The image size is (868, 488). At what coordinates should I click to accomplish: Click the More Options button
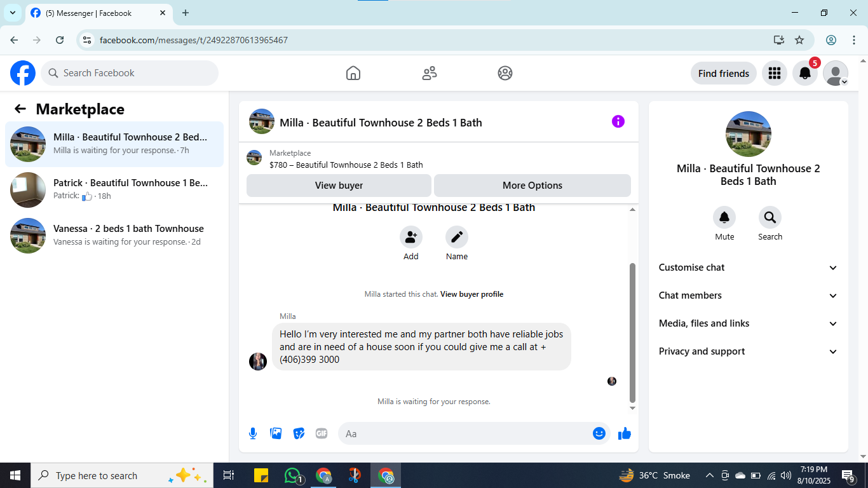pyautogui.click(x=532, y=186)
